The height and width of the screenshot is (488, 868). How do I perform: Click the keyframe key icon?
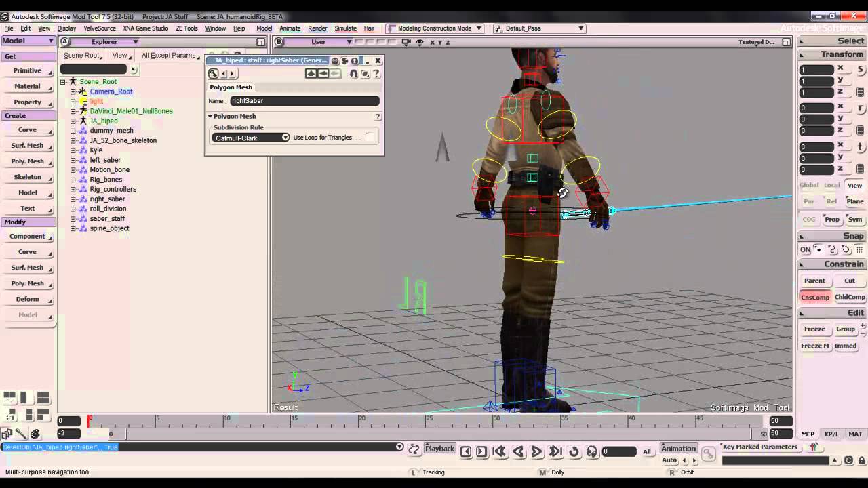click(708, 453)
